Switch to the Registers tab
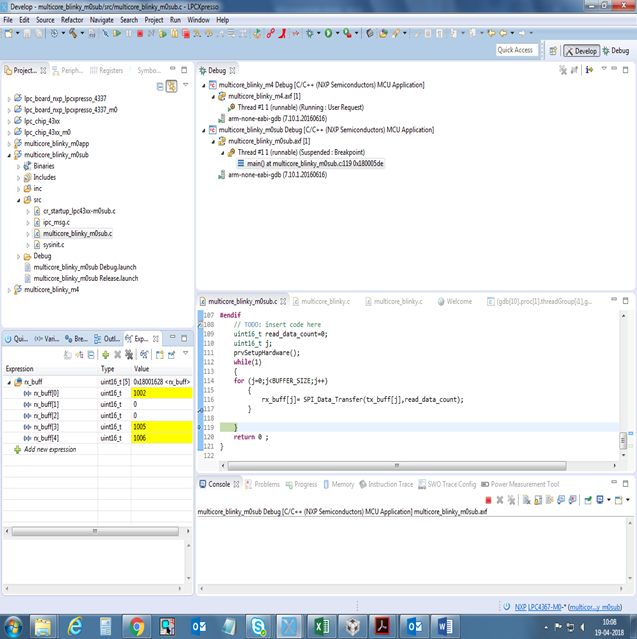 click(106, 71)
